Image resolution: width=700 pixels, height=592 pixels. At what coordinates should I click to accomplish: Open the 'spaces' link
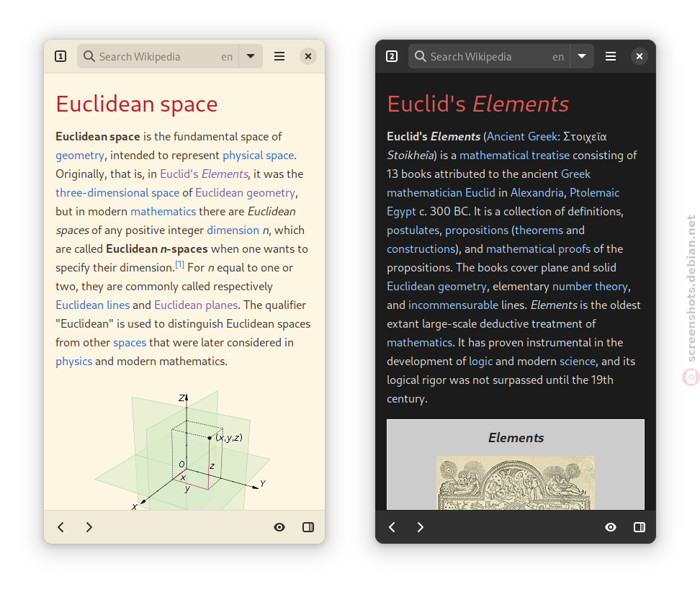pos(130,343)
